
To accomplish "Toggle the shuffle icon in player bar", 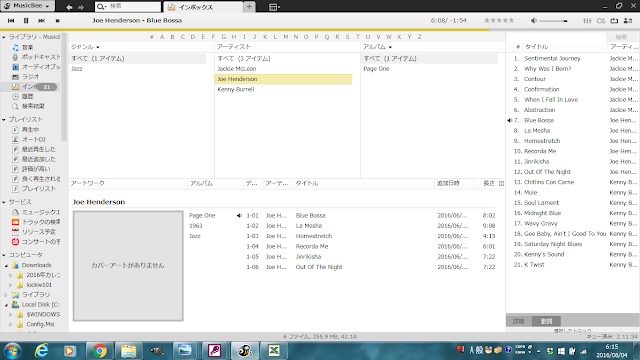I will point(628,21).
